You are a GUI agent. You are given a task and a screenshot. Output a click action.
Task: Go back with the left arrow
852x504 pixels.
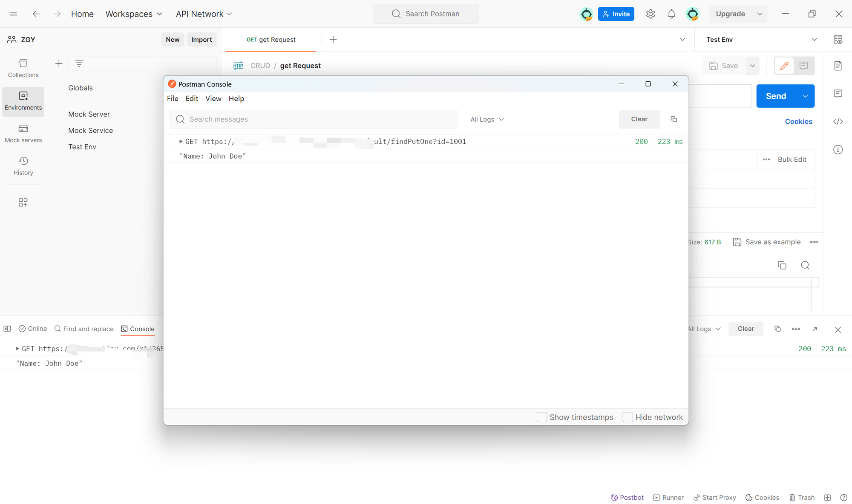(x=36, y=14)
